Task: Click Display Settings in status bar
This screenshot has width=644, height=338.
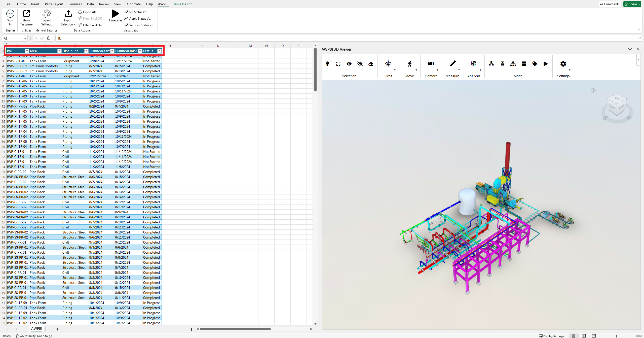Action: pyautogui.click(x=551, y=336)
